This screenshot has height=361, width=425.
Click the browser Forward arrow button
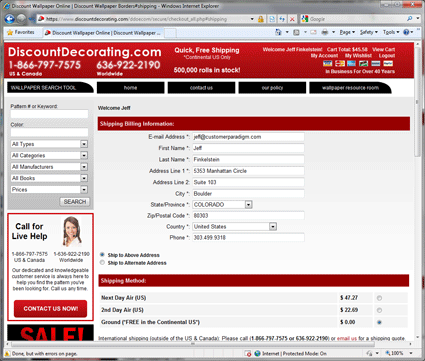pyautogui.click(x=22, y=19)
